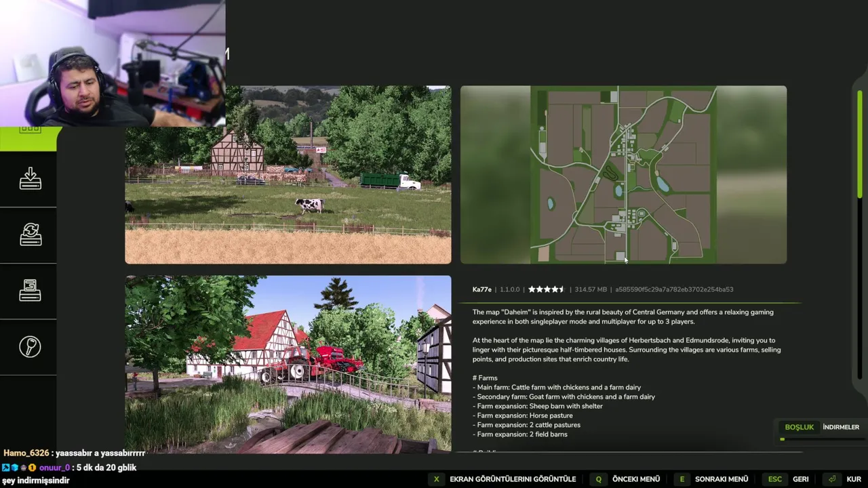Click the E key icon
This screenshot has height=488, width=868.
click(682, 479)
